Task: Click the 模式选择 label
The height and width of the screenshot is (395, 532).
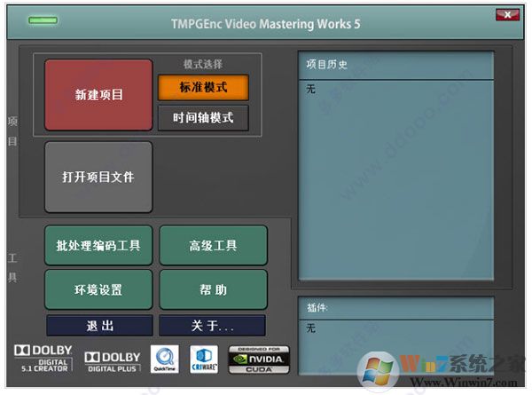Action: tap(203, 64)
